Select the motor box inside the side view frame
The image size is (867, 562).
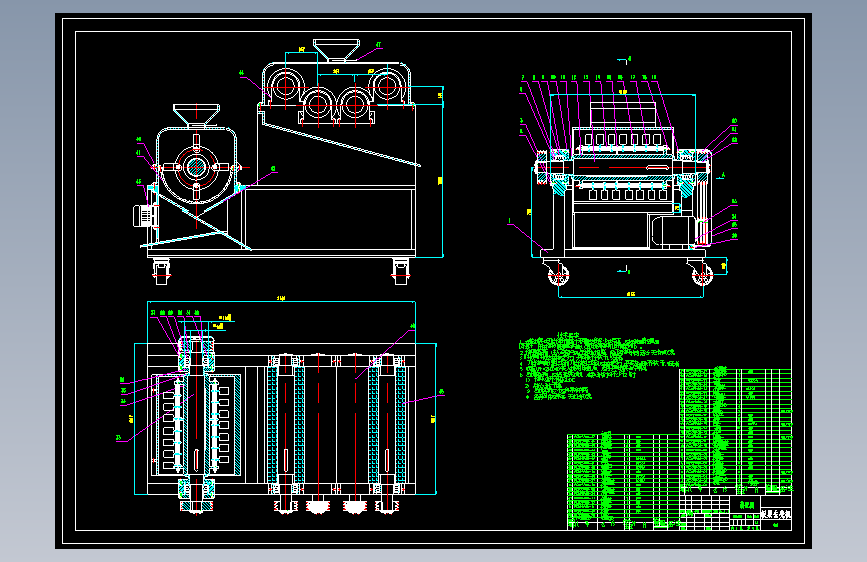[672, 231]
